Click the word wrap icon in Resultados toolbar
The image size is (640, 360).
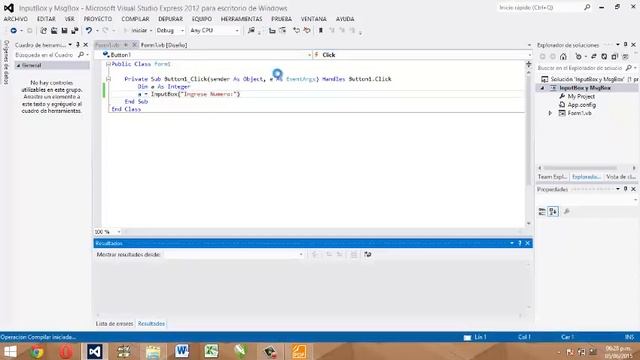tap(368, 254)
